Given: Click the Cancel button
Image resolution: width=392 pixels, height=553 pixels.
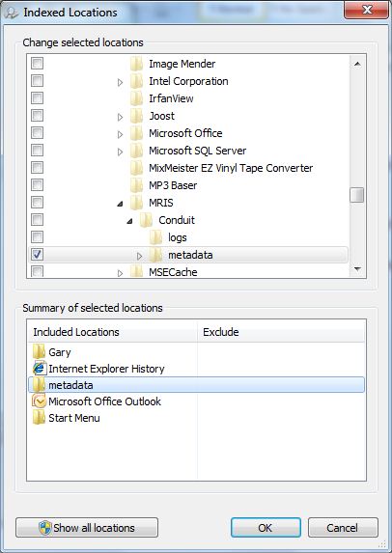Looking at the screenshot, I should (x=343, y=528).
